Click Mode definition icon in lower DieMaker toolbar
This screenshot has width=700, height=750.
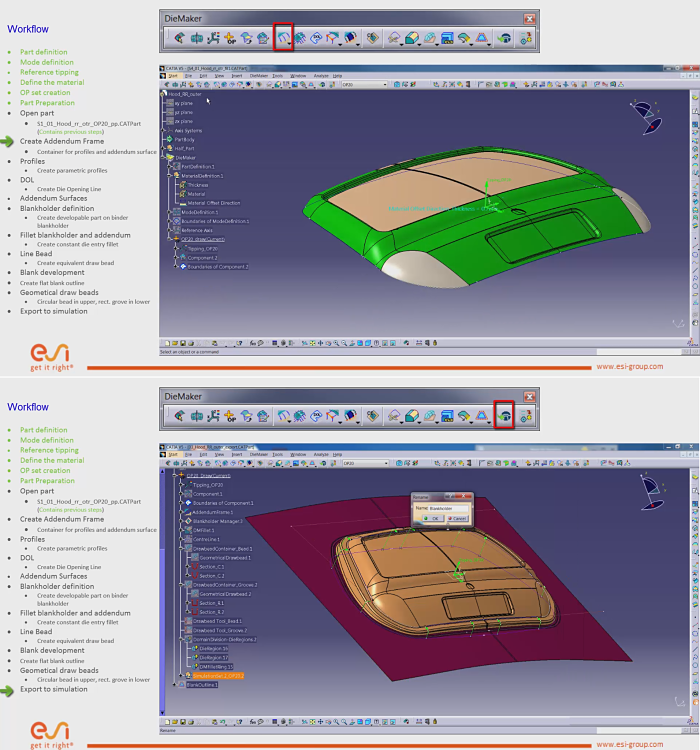(196, 416)
